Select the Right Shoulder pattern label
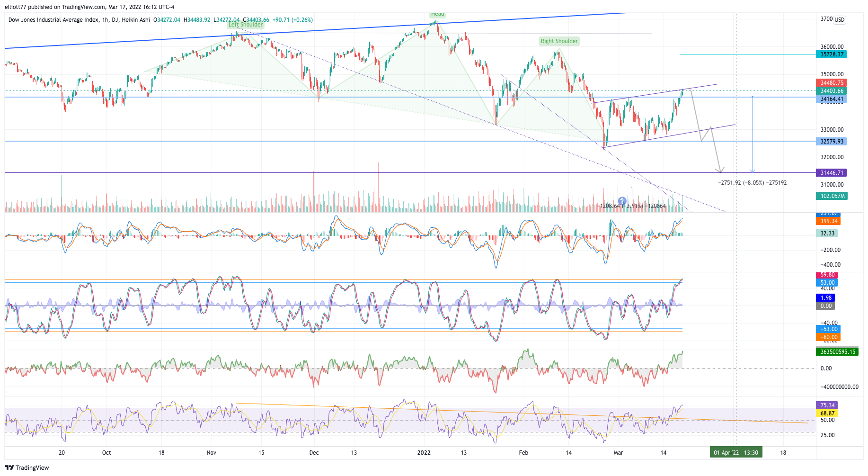The image size is (868, 476). [559, 41]
